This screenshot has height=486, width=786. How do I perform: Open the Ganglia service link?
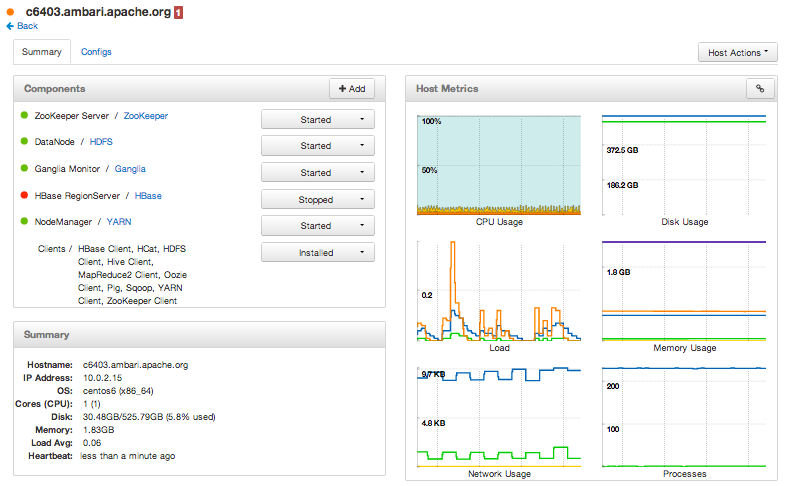130,169
